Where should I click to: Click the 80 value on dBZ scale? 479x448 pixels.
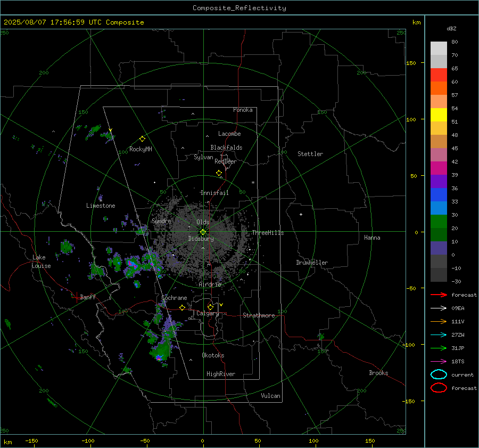click(455, 42)
